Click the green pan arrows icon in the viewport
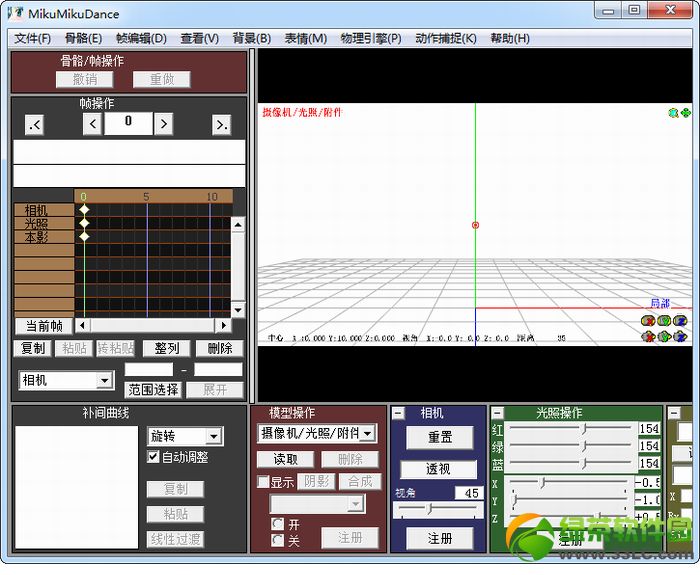 click(x=686, y=113)
